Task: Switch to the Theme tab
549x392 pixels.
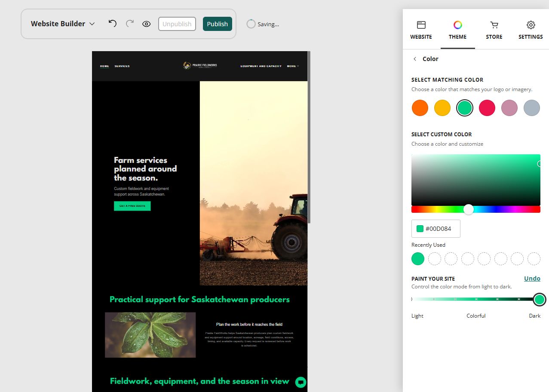Action: [x=458, y=30]
